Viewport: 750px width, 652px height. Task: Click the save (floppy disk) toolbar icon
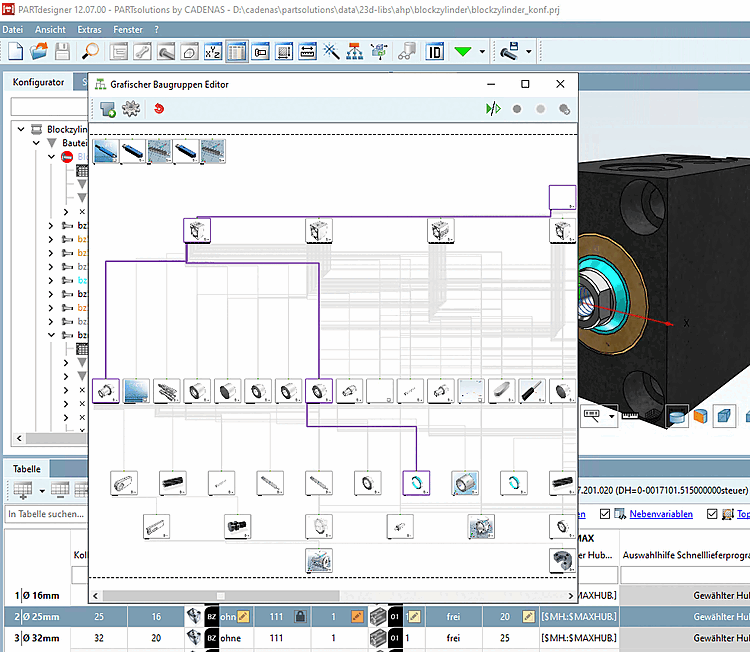pos(62,51)
